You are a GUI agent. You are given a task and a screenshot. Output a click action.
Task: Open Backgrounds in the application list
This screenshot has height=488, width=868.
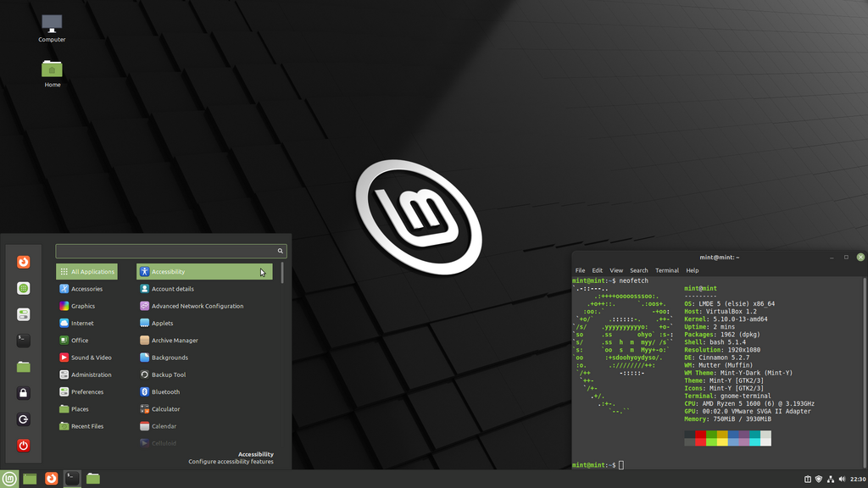coord(204,358)
